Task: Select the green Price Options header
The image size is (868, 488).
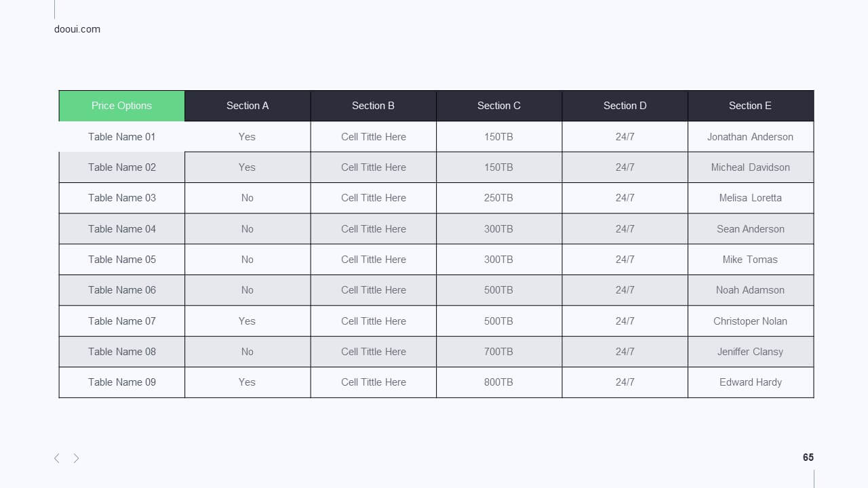Action: click(122, 106)
